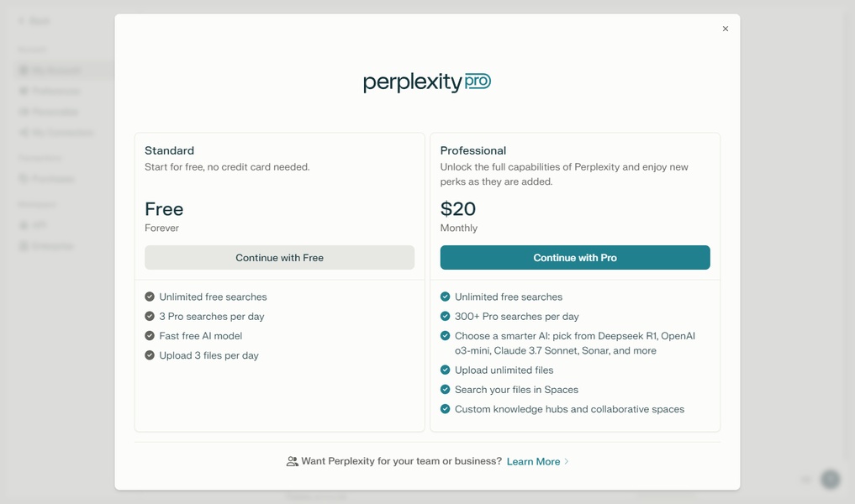Click the Standard plan heading
Viewport: 855px width, 504px height.
(x=169, y=151)
